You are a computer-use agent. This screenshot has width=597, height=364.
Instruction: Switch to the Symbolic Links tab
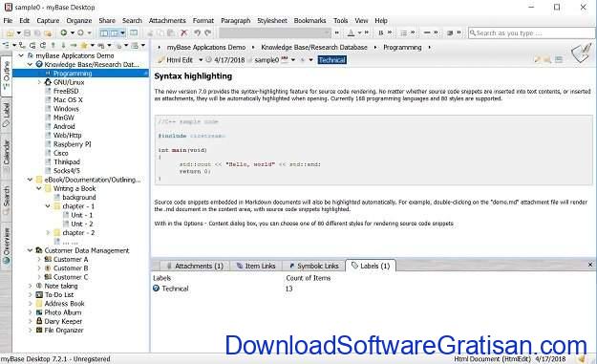(313, 266)
